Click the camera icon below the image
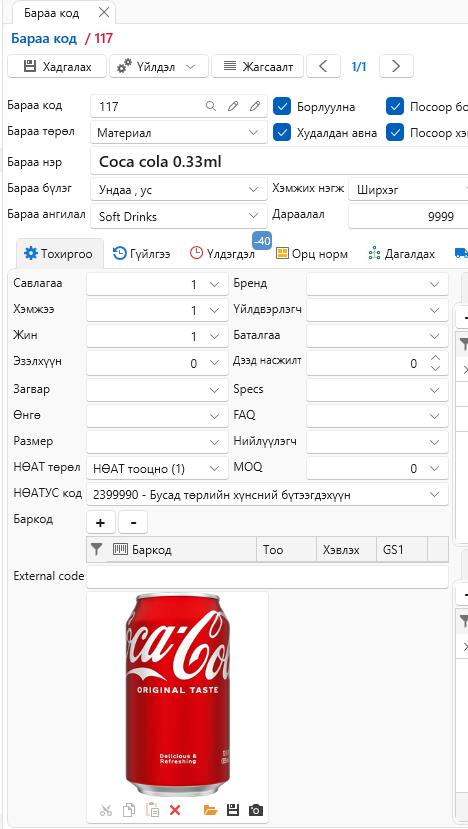Image resolution: width=468 pixels, height=829 pixels. [x=255, y=809]
